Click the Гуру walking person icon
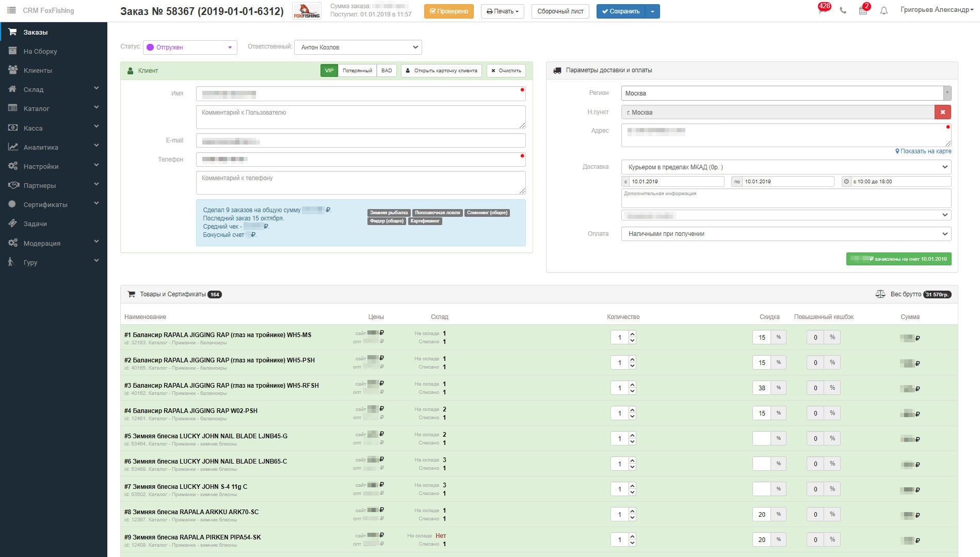The width and height of the screenshot is (980, 557). (x=11, y=262)
